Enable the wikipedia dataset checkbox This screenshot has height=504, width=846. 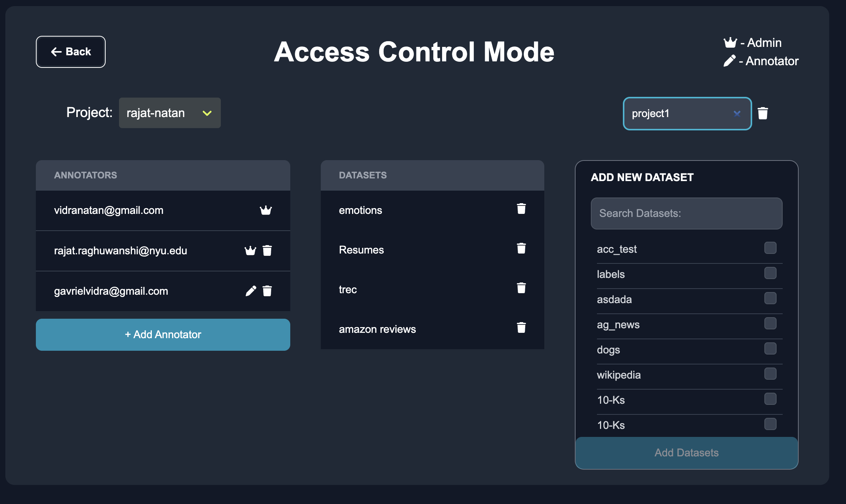click(x=770, y=374)
